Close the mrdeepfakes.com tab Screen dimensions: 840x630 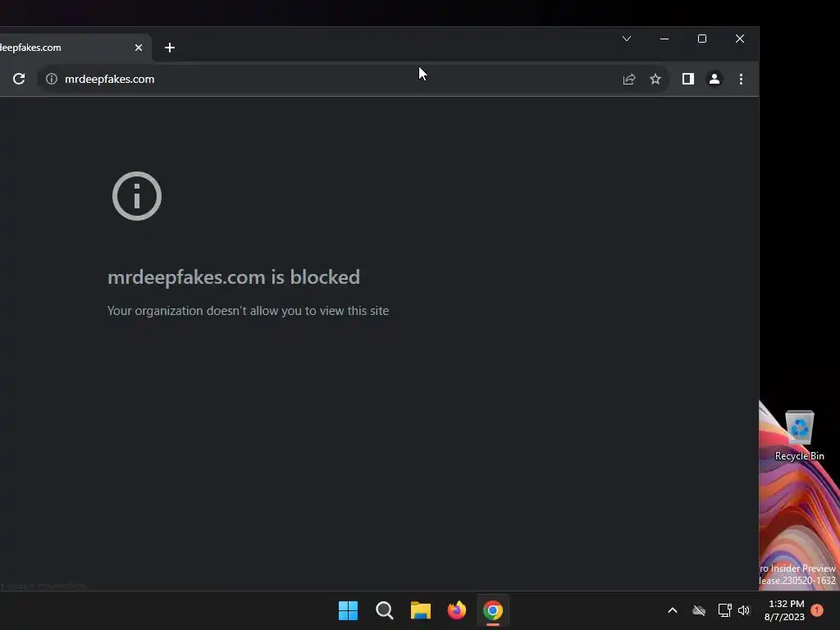coord(139,48)
